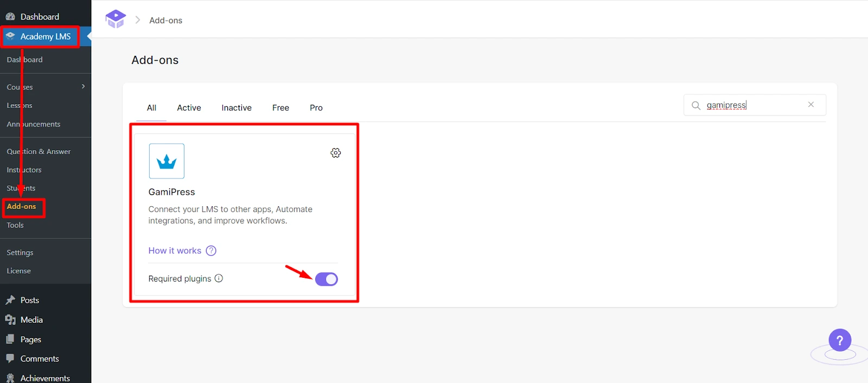Click in the add-ons search field
868x383 pixels.
754,105
